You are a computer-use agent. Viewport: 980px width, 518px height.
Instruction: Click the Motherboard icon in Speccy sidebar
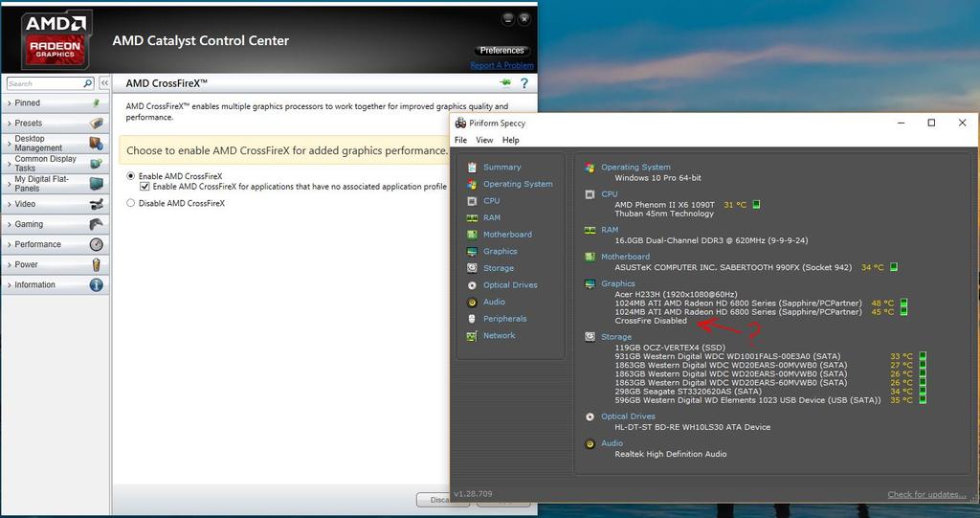pyautogui.click(x=472, y=235)
